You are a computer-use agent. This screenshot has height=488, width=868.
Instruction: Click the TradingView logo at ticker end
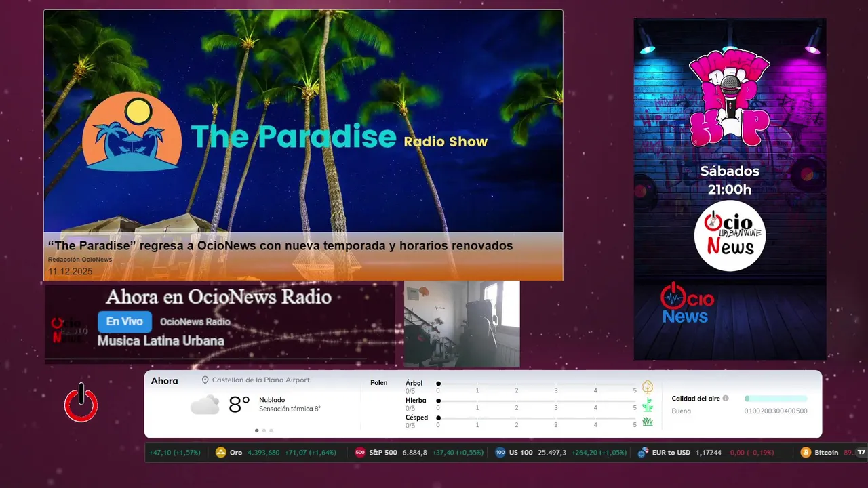coord(862,453)
